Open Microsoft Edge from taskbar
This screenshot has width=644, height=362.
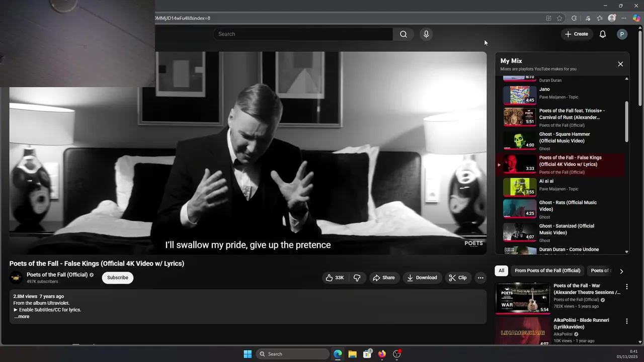338,354
